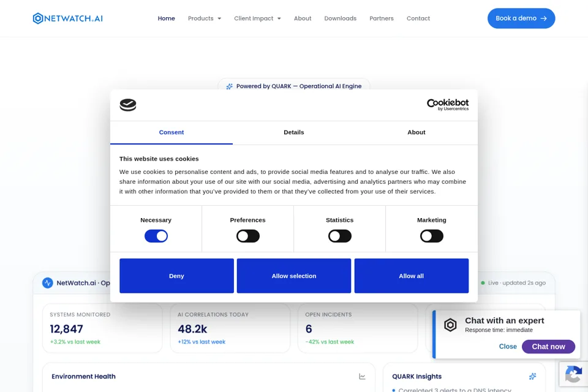Switch to the Details tab

coord(293,132)
